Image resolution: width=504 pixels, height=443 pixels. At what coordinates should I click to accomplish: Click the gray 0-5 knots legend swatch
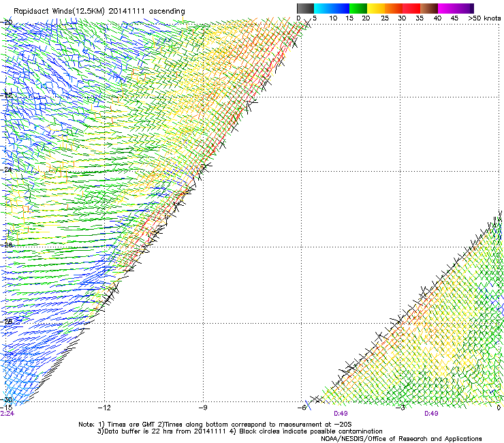coord(305,8)
